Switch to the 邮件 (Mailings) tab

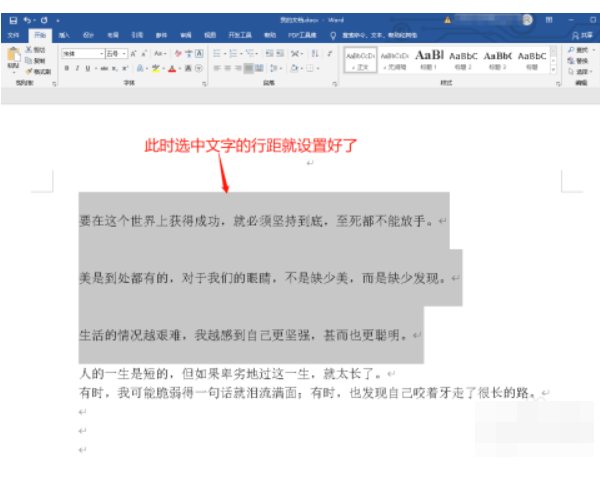click(x=161, y=35)
